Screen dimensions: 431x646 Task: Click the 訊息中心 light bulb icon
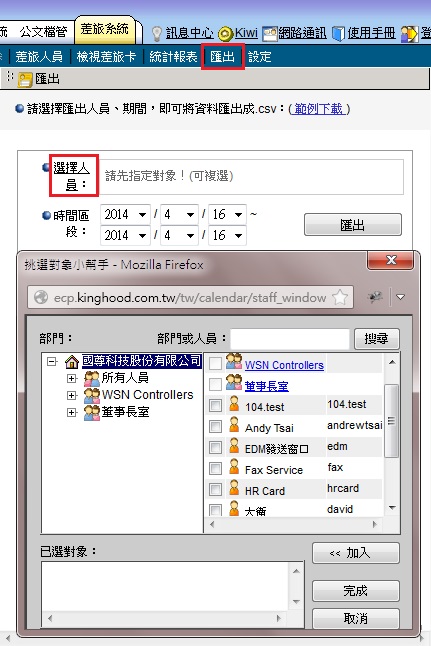point(157,33)
